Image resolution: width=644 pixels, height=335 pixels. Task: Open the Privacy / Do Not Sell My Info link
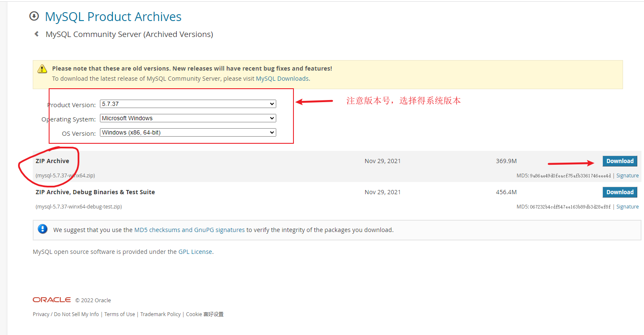pos(66,314)
